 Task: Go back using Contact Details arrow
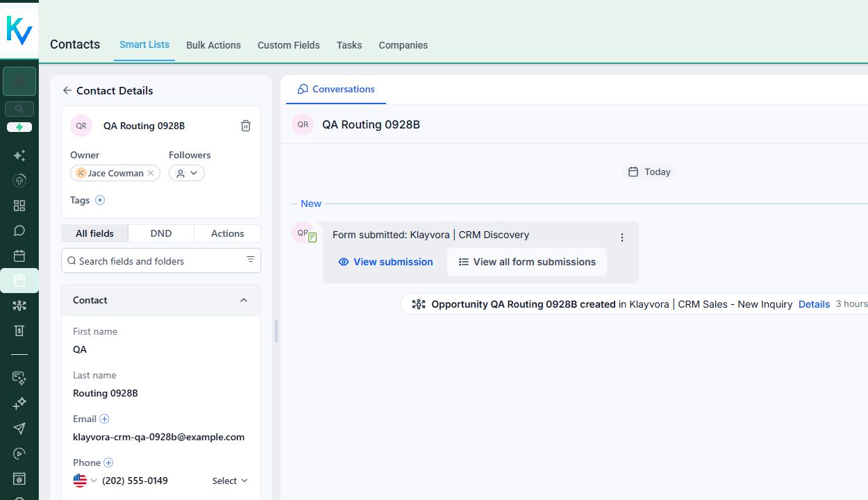67,90
